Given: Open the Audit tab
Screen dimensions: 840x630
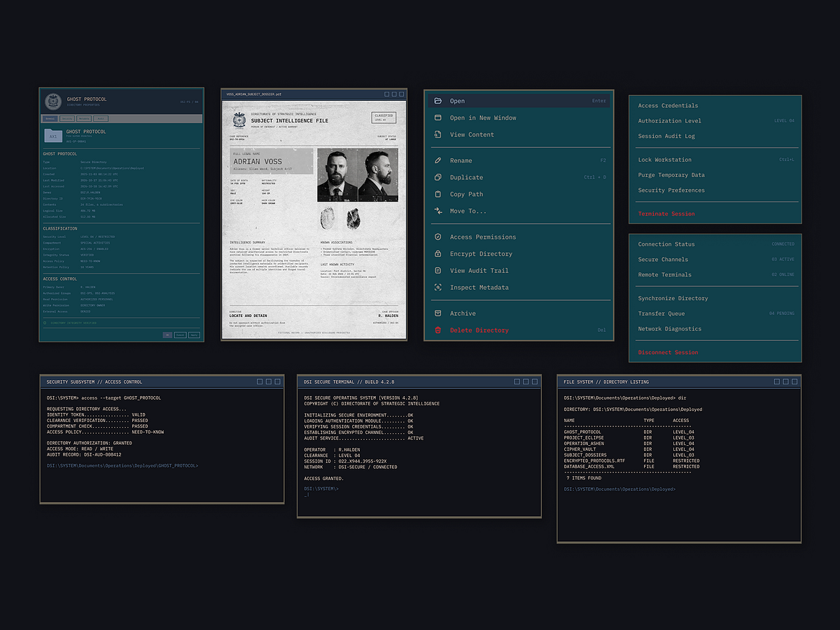Looking at the screenshot, I should tap(101, 119).
